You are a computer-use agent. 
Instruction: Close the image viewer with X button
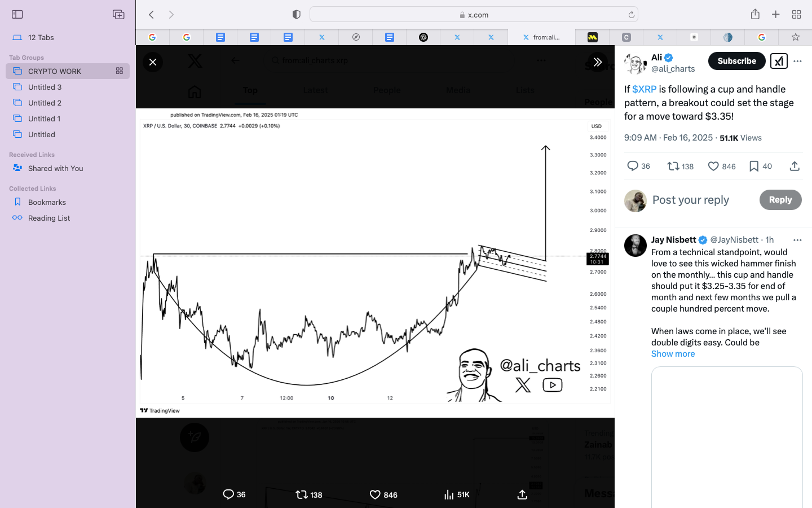tap(153, 62)
